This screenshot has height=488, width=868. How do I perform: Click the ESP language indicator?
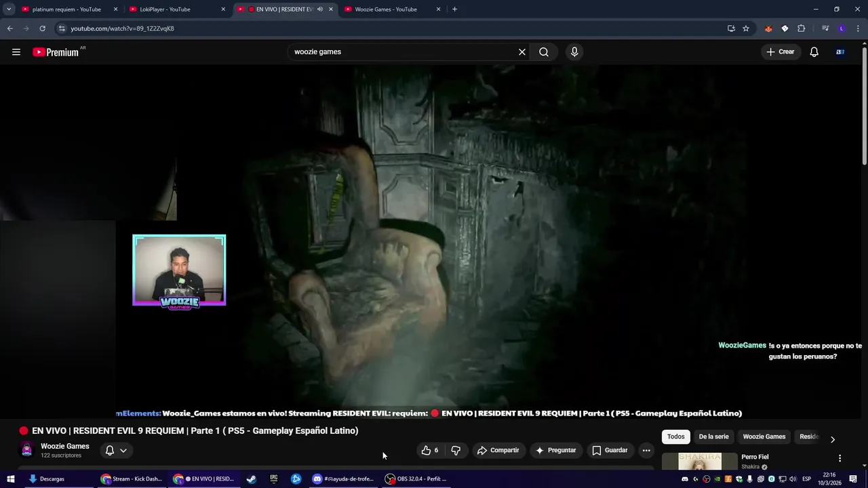[x=806, y=479]
